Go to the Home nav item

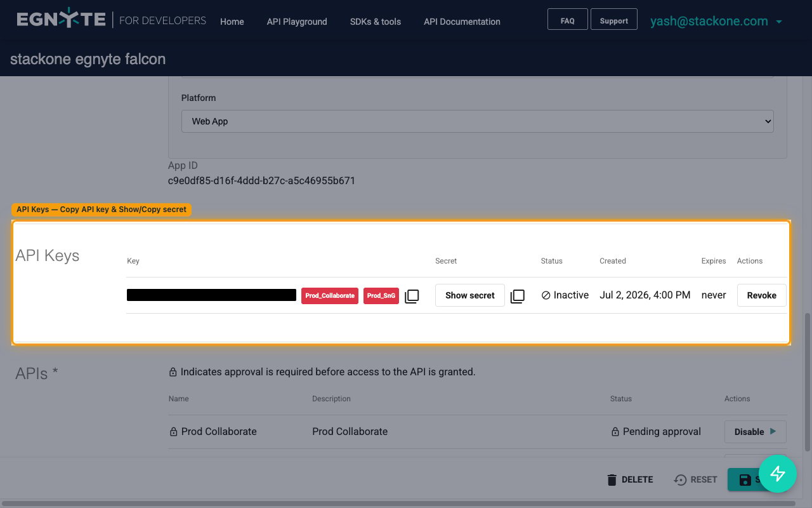(232, 22)
